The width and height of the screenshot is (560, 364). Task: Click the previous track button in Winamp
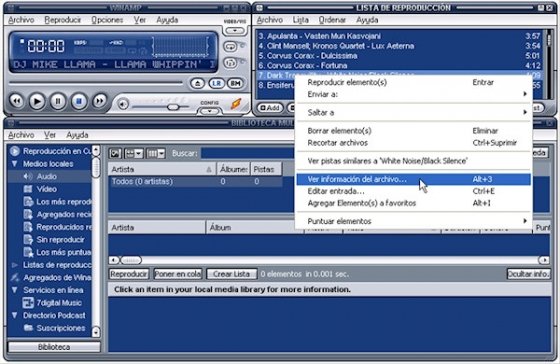click(16, 101)
